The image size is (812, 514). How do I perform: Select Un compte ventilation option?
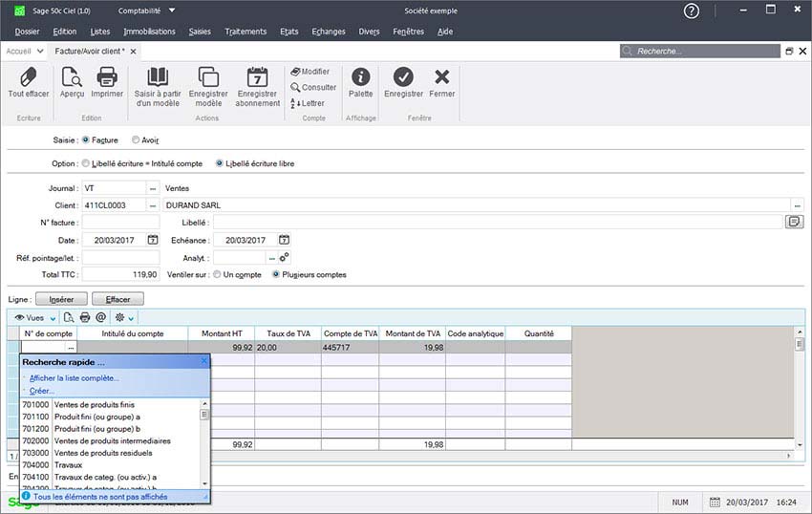pyautogui.click(x=217, y=275)
